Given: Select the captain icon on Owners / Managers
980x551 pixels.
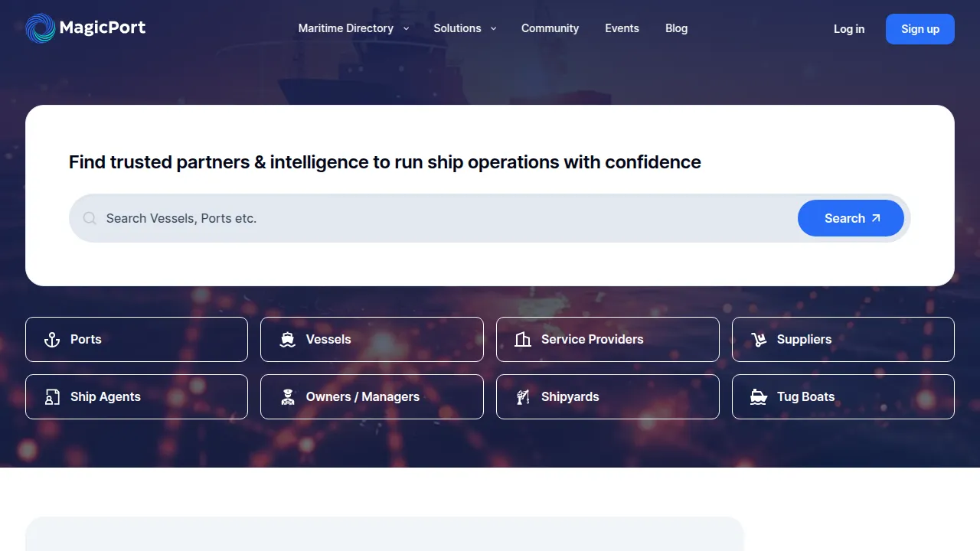Looking at the screenshot, I should tap(287, 396).
